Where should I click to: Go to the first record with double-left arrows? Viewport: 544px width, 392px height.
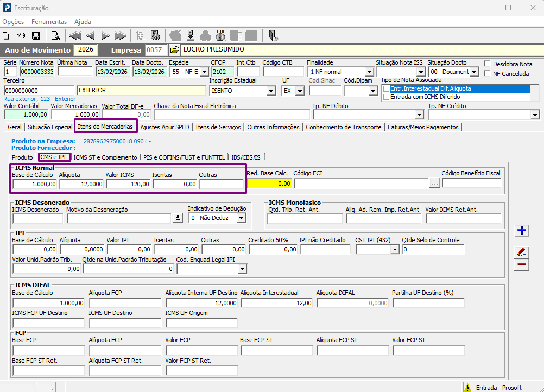(x=75, y=36)
